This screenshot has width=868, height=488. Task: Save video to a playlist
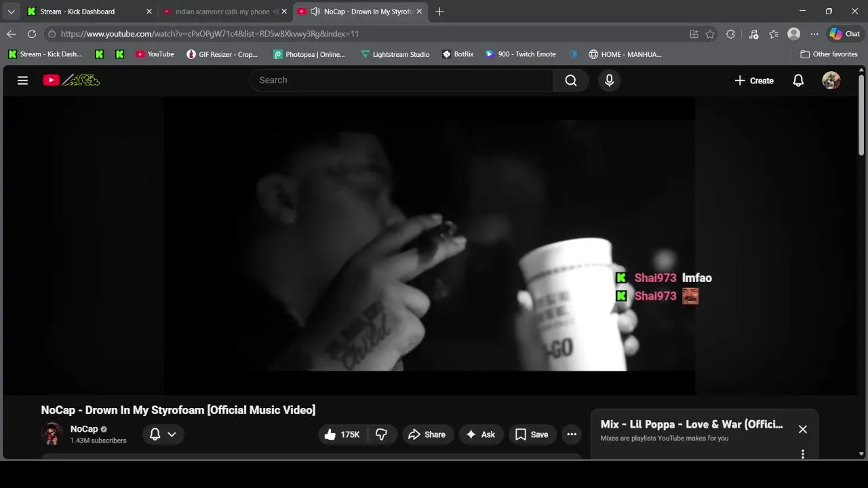click(x=532, y=434)
